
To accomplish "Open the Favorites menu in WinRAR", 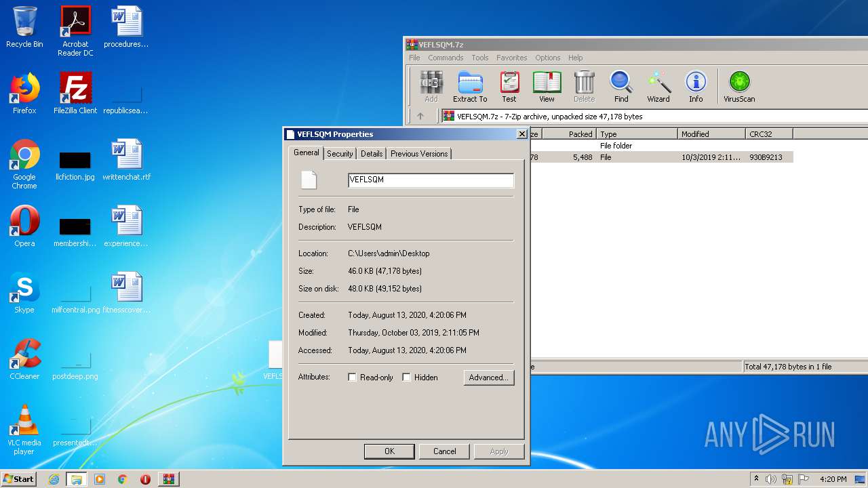I will pyautogui.click(x=511, y=58).
